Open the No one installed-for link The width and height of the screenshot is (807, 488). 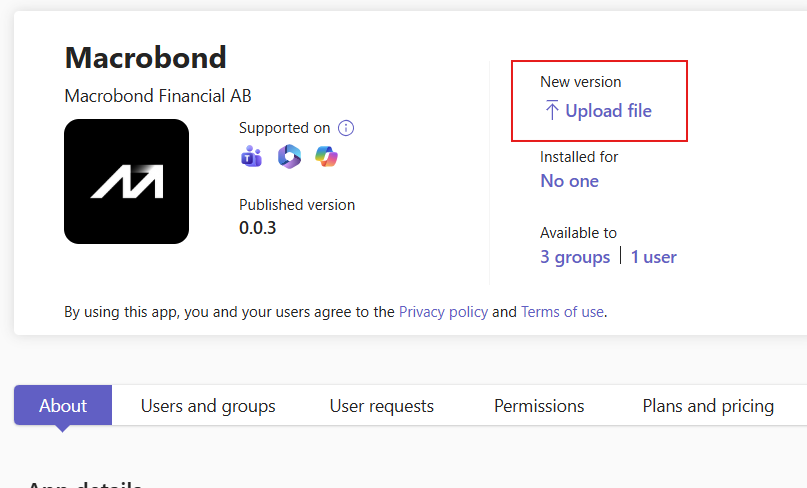[x=569, y=181]
